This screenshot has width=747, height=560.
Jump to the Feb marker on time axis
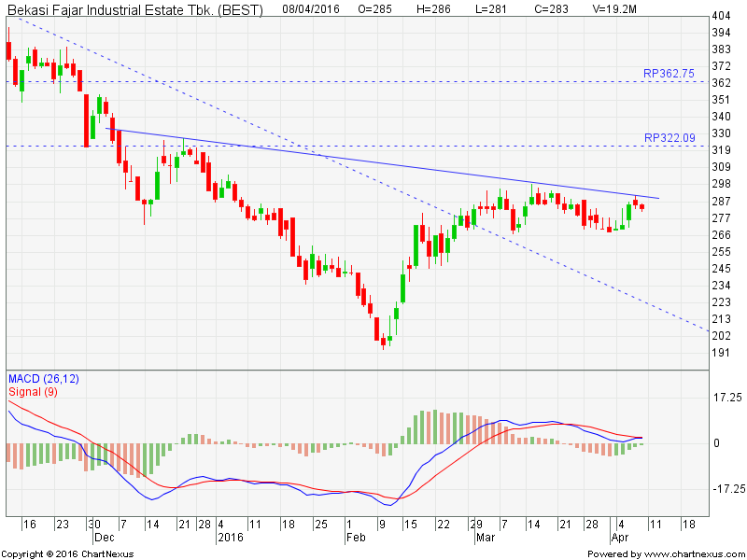point(355,538)
